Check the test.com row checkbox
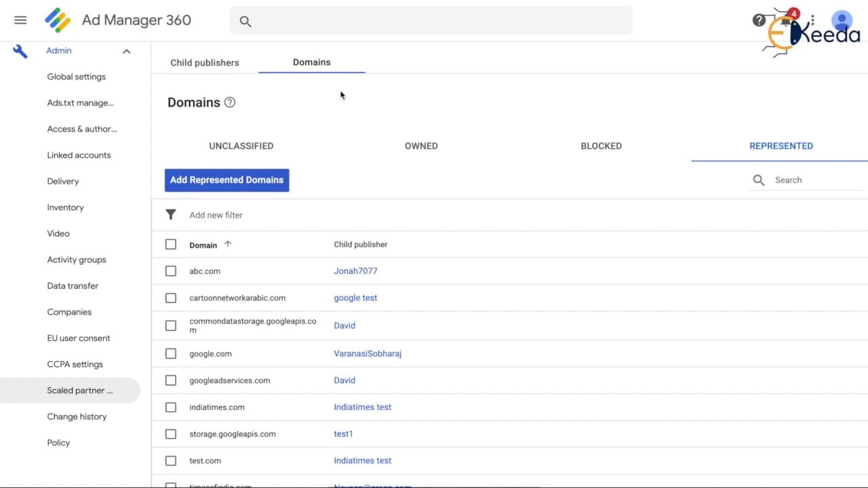 [x=171, y=461]
